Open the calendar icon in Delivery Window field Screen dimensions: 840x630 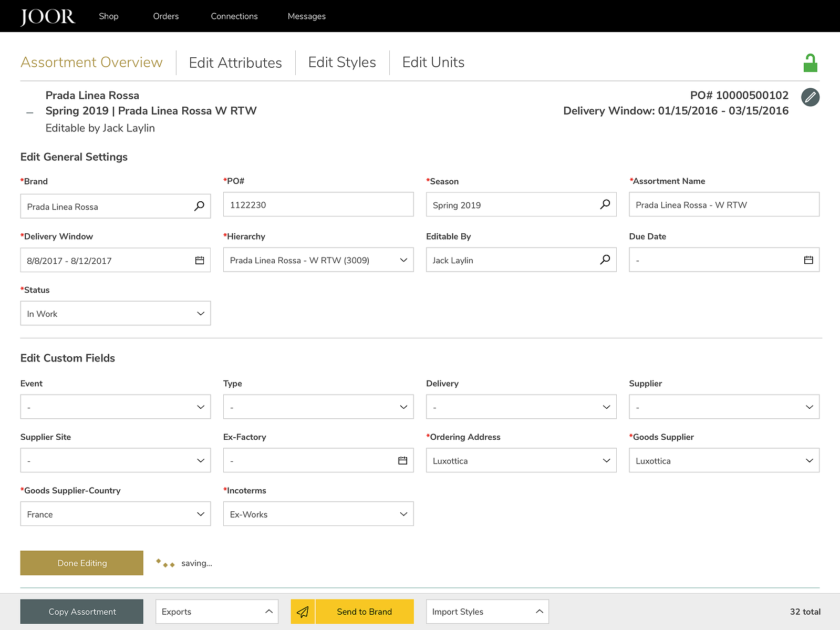click(x=200, y=260)
